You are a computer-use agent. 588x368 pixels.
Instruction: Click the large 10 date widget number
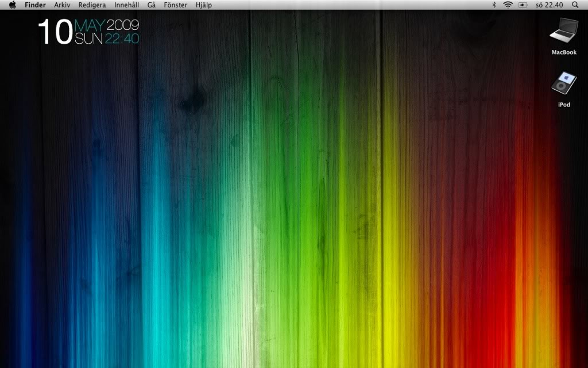coord(55,32)
